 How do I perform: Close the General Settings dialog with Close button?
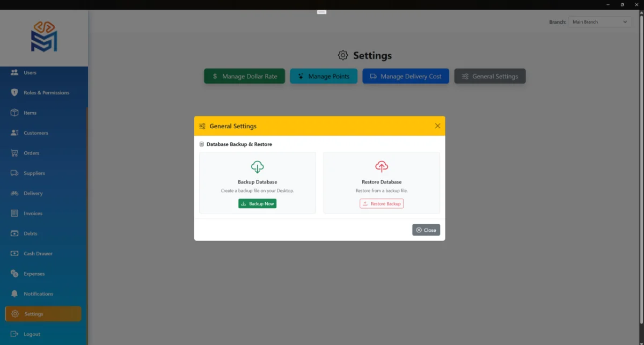point(426,230)
